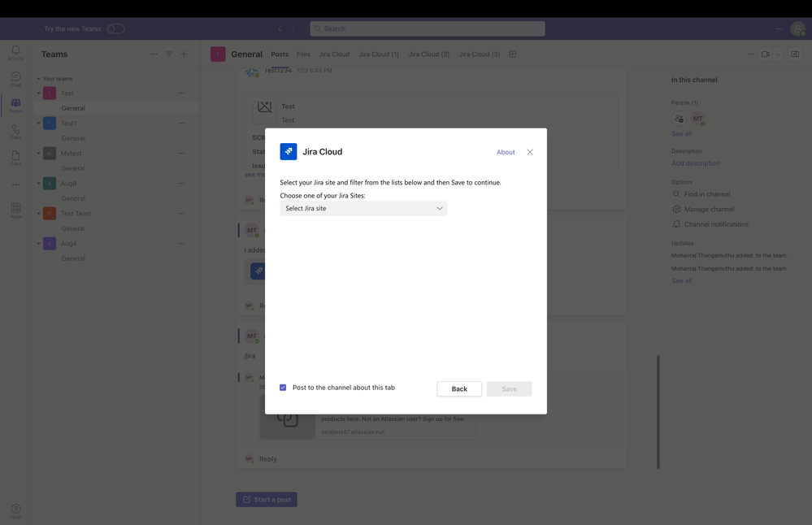Open the Chat view in sidebar
This screenshot has width=812, height=525.
pos(16,79)
